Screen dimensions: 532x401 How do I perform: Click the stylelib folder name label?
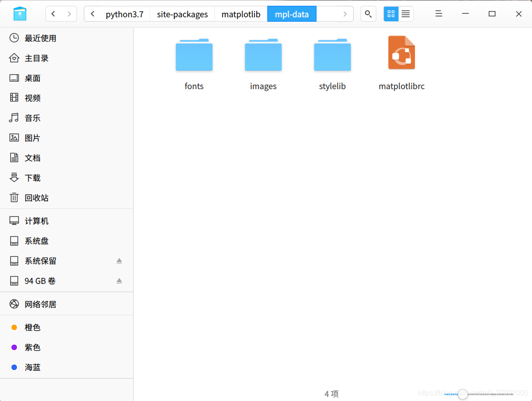pyautogui.click(x=332, y=86)
